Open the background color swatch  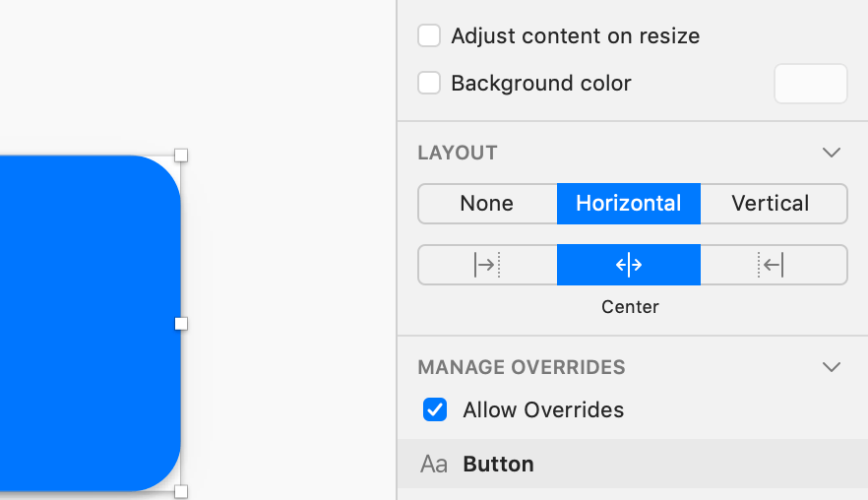coord(811,84)
